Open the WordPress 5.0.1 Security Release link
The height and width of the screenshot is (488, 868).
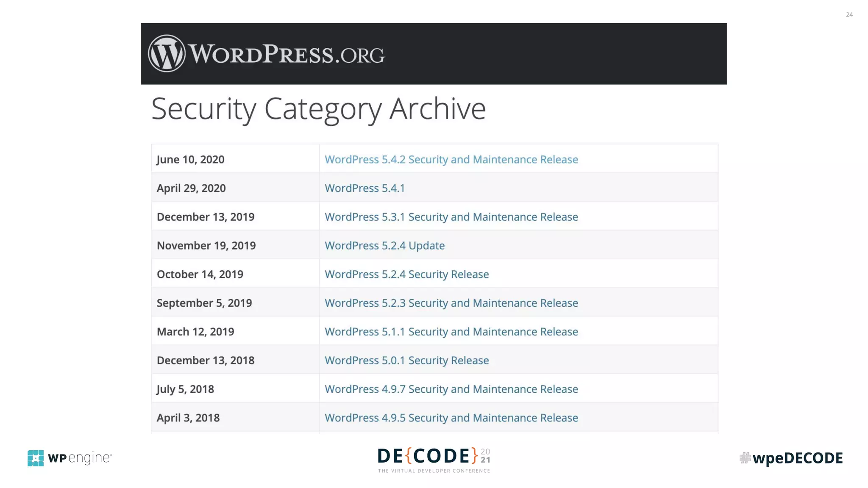tap(406, 360)
